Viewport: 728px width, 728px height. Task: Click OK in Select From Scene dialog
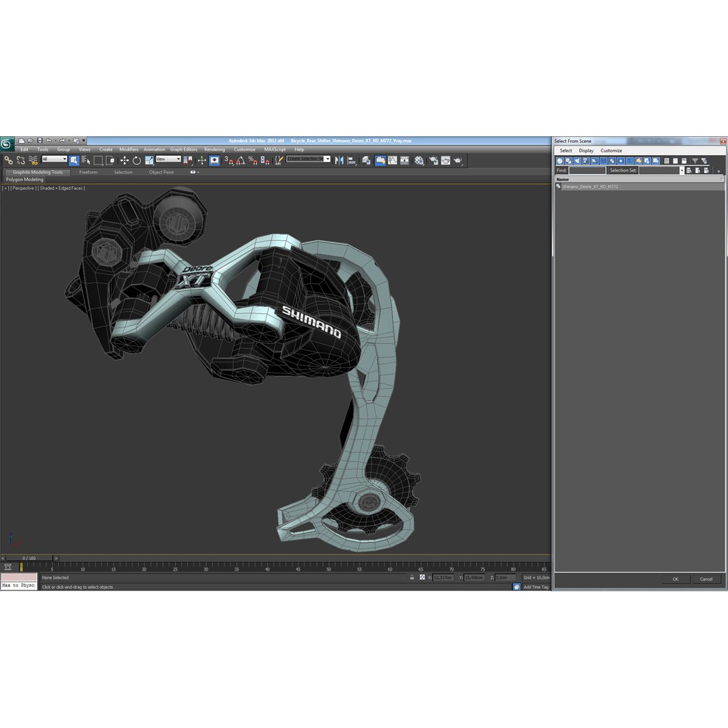(675, 579)
